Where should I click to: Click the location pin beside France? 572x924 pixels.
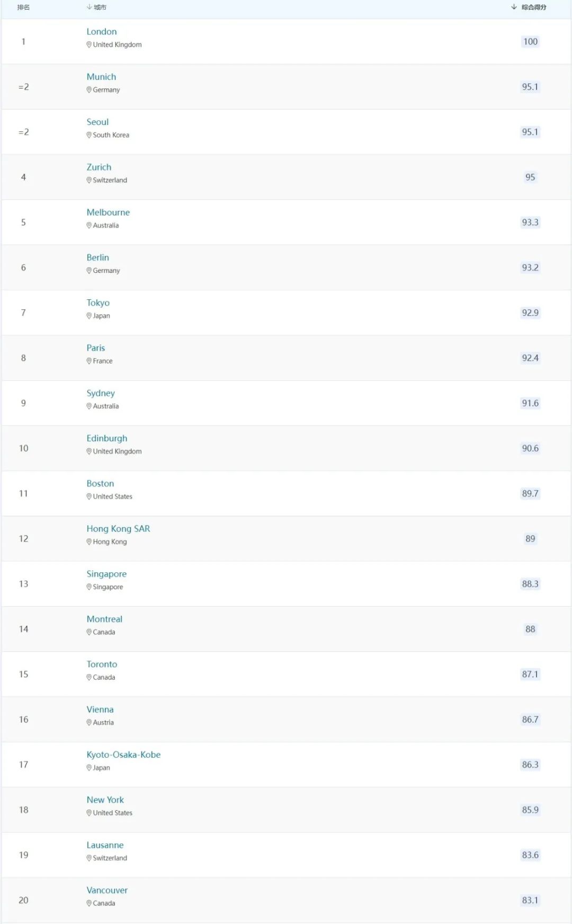pos(89,361)
